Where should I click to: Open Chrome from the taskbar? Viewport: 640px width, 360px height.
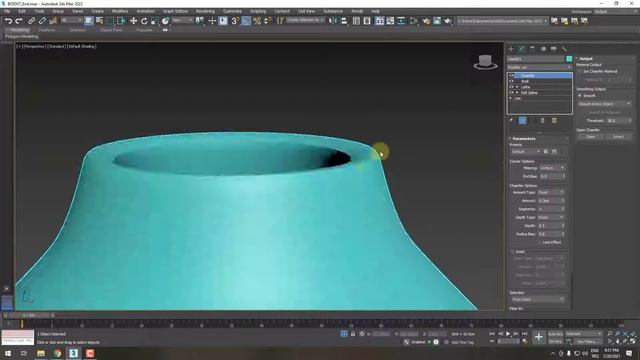[57, 353]
